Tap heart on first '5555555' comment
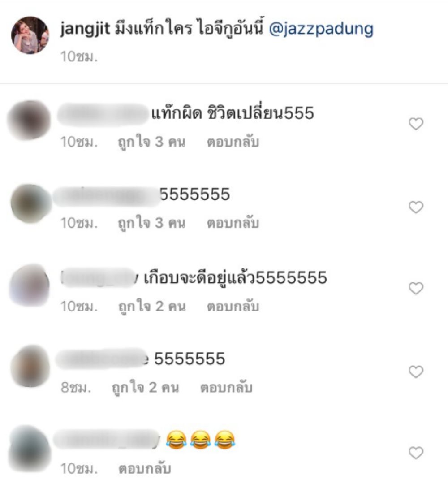 point(416,207)
